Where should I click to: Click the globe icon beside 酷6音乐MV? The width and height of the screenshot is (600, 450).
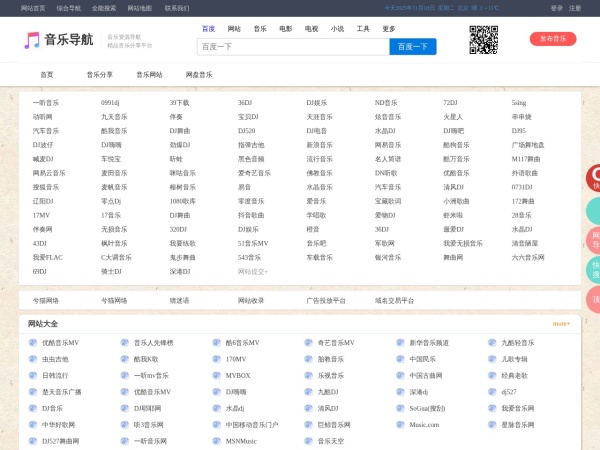[217, 342]
